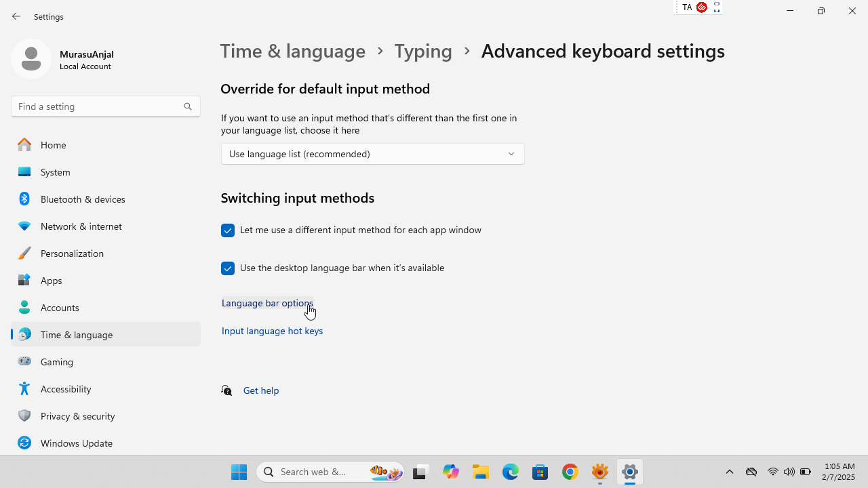Open Accessibility settings page
The width and height of the screenshot is (868, 488).
coord(66,389)
